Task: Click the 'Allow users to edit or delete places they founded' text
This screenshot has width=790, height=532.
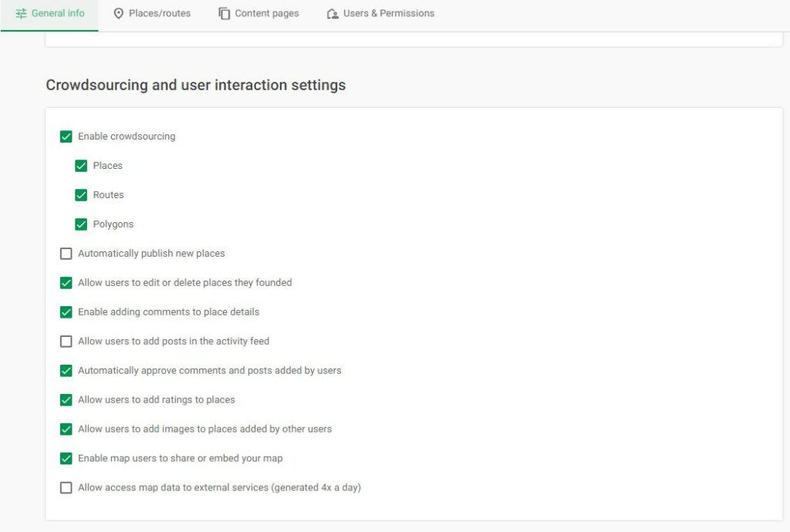Action: 185,282
